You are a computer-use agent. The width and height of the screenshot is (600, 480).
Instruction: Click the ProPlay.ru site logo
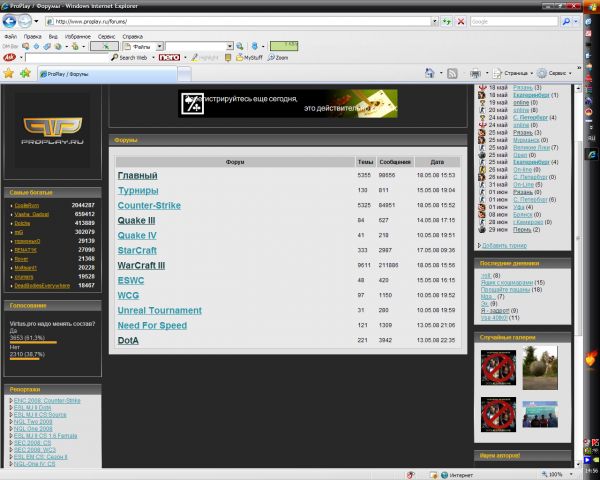[x=52, y=131]
